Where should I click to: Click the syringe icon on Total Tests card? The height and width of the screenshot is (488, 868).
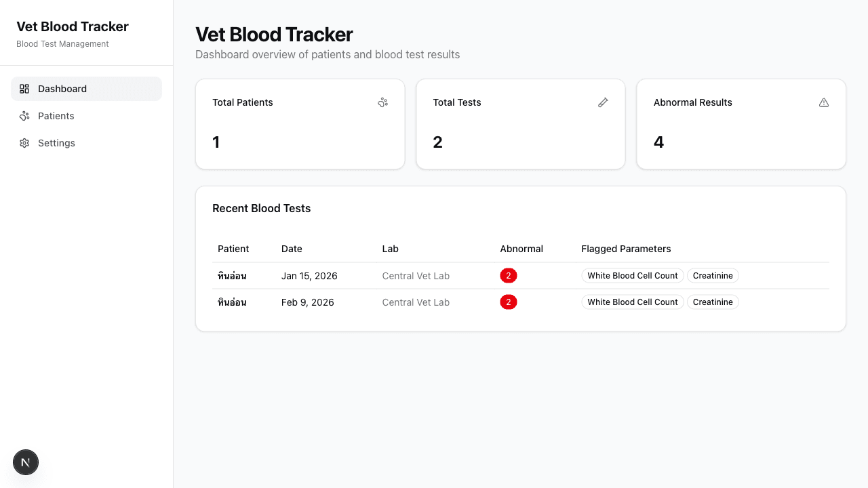click(603, 102)
